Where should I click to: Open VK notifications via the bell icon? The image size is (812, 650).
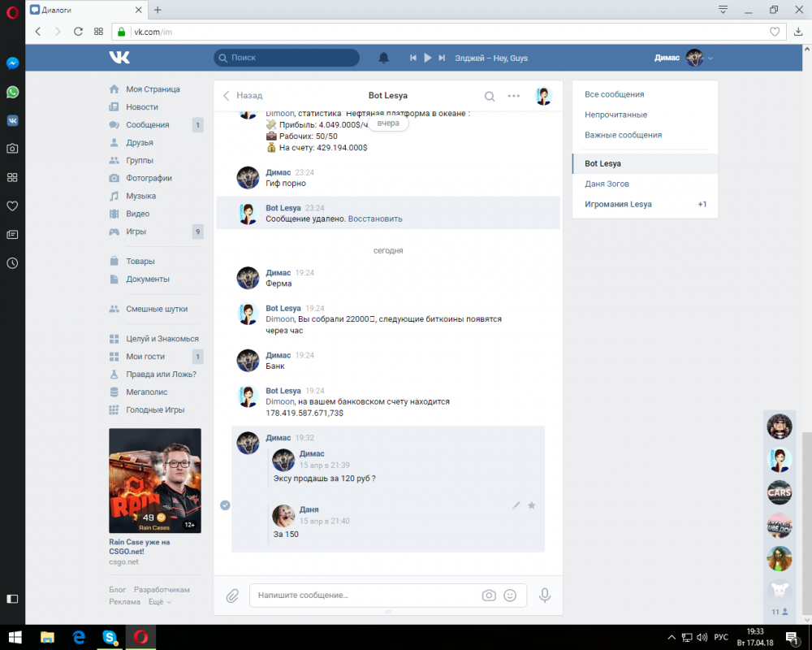pyautogui.click(x=382, y=58)
